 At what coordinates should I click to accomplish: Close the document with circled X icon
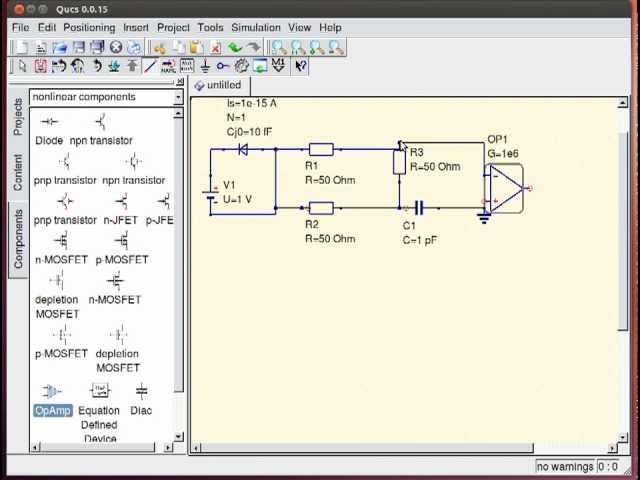point(116,48)
